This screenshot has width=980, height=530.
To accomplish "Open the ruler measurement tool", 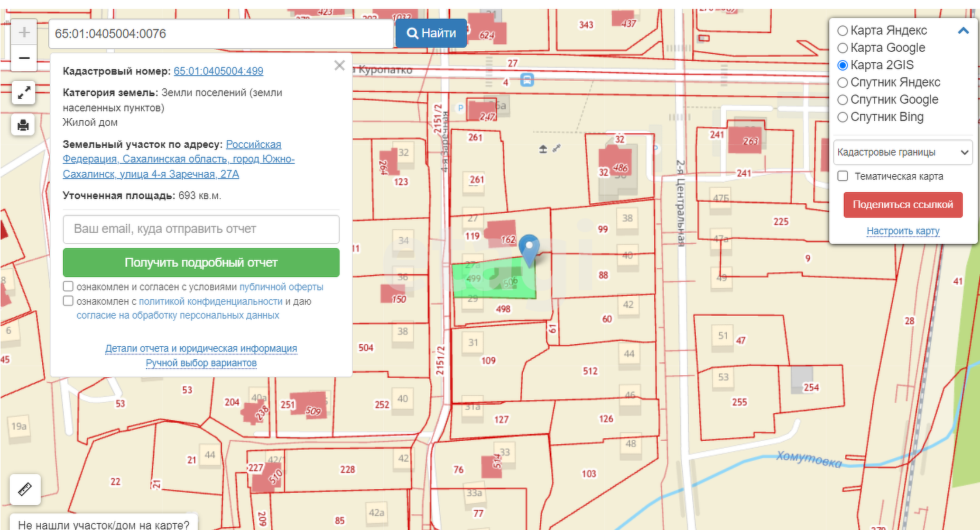I will coord(26,490).
